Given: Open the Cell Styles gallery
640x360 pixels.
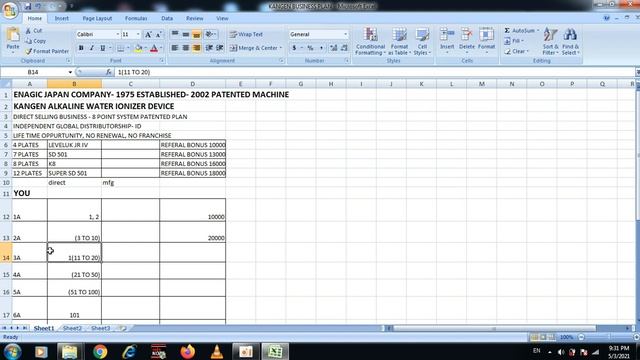Looking at the screenshot, I should tap(422, 41).
